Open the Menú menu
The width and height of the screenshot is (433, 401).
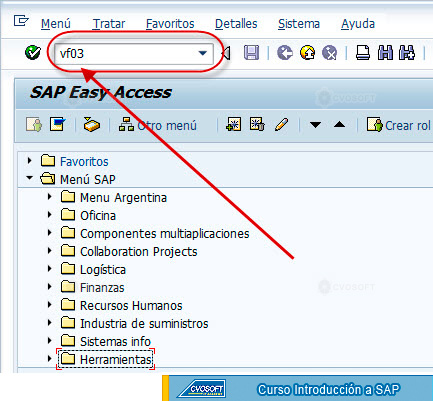tap(56, 24)
